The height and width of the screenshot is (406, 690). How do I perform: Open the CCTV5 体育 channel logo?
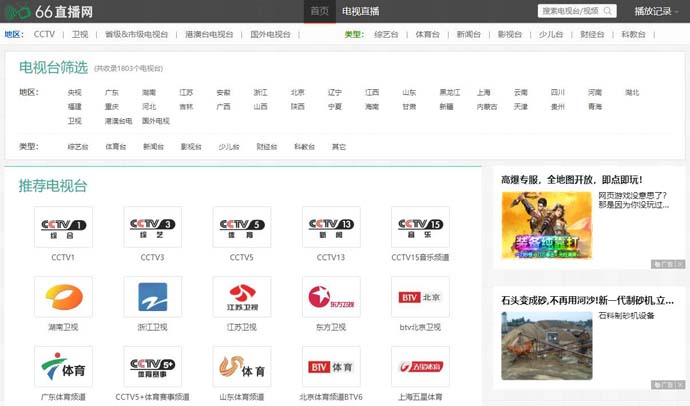pyautogui.click(x=242, y=227)
